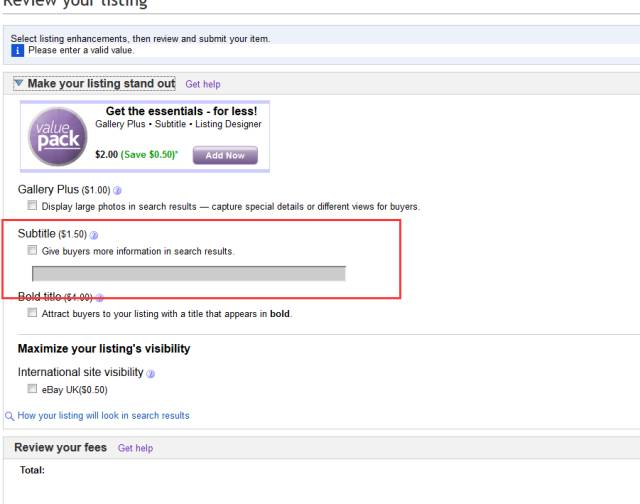Click the Subtitle help question icon
The image size is (640, 504).
tap(94, 235)
